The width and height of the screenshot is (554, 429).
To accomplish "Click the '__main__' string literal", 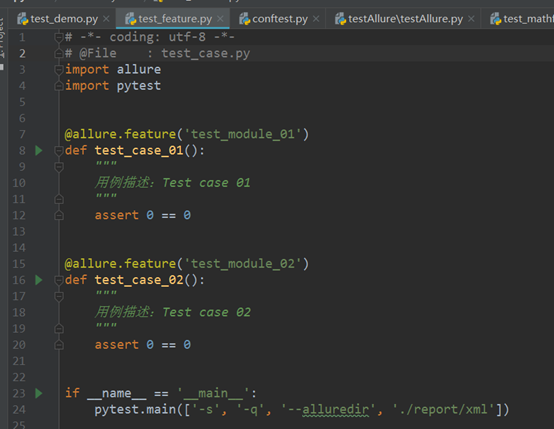I will [213, 393].
